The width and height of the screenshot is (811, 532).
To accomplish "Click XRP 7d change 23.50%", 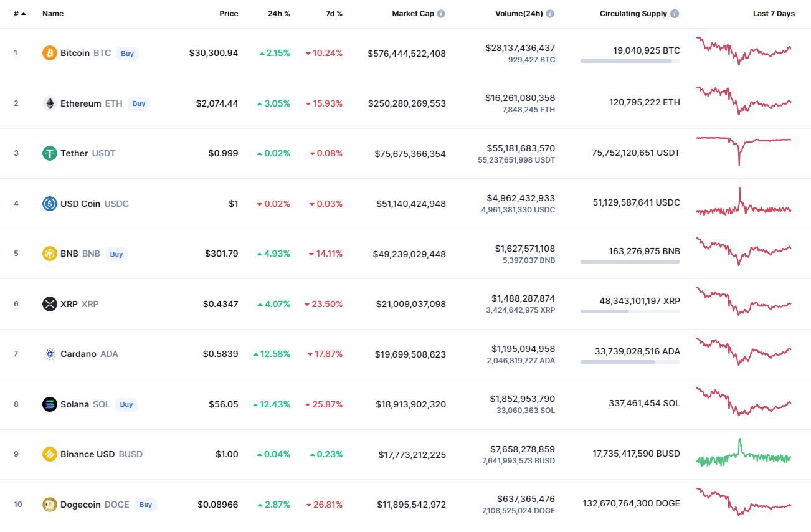I will tap(324, 304).
